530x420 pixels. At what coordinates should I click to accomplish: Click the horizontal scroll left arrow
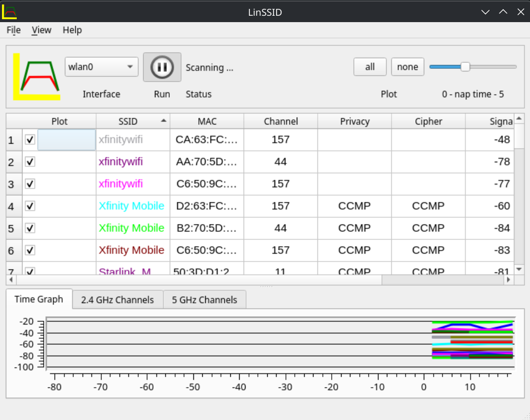[11, 280]
